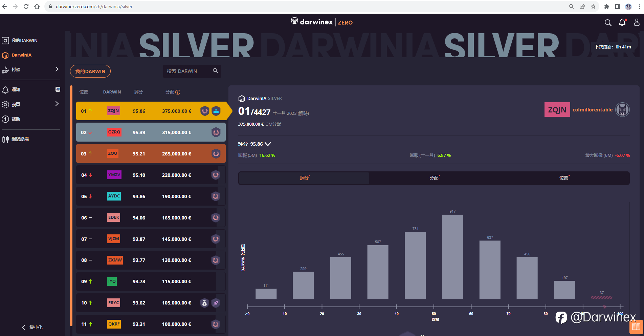Click the 分配 info icon in table header

tap(178, 92)
